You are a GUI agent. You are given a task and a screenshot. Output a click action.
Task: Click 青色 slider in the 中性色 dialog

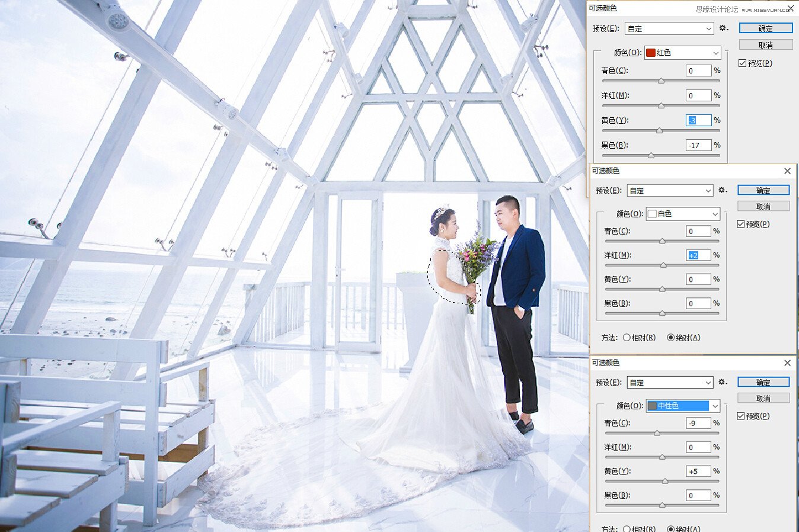click(x=662, y=433)
